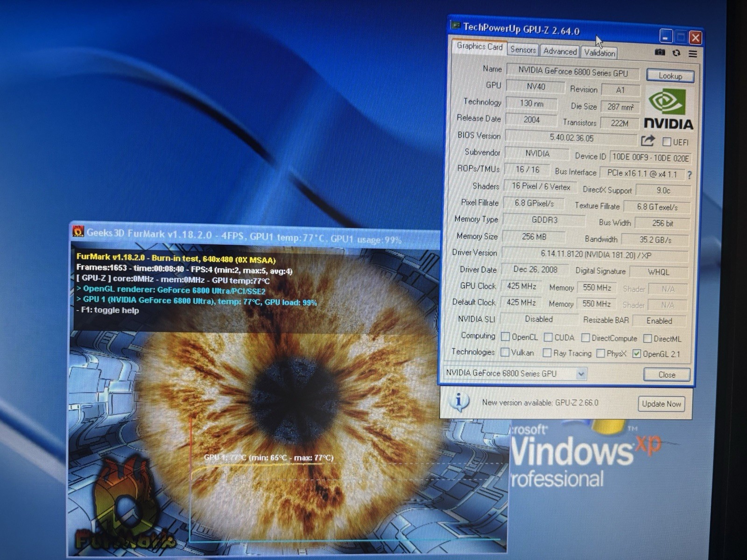Screen dimensions: 747x560
Task: Click the NVIDIA logo in GPU-Z
Action: [x=668, y=110]
